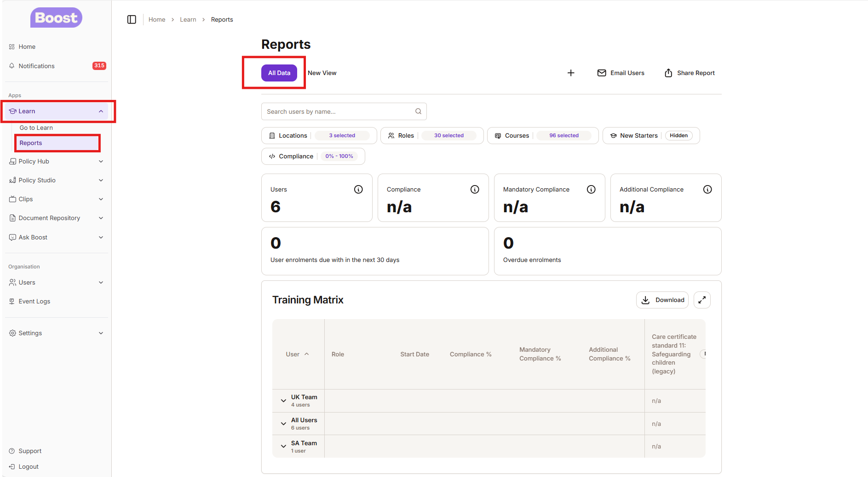Click the Share Report button
The height and width of the screenshot is (477, 868).
pos(690,73)
